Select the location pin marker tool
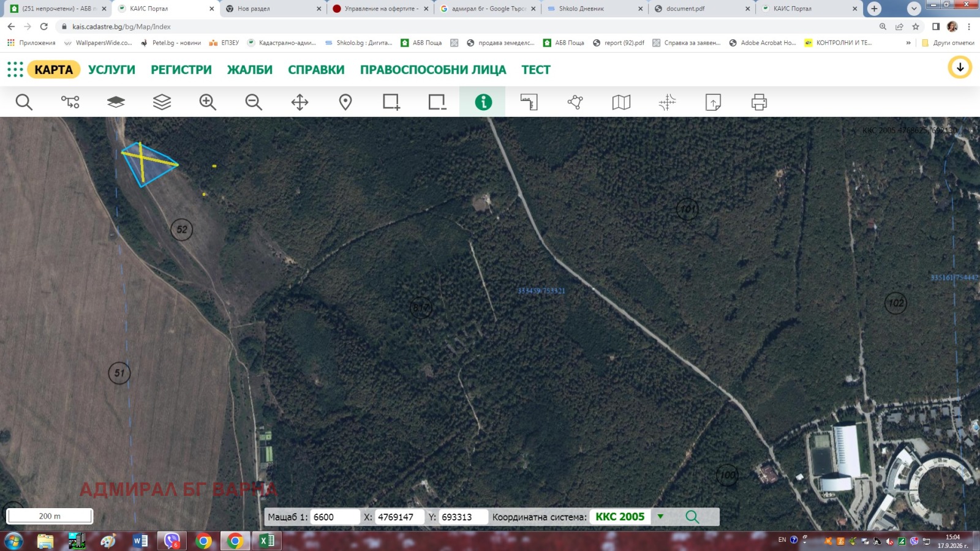This screenshot has width=980, height=551. (345, 102)
